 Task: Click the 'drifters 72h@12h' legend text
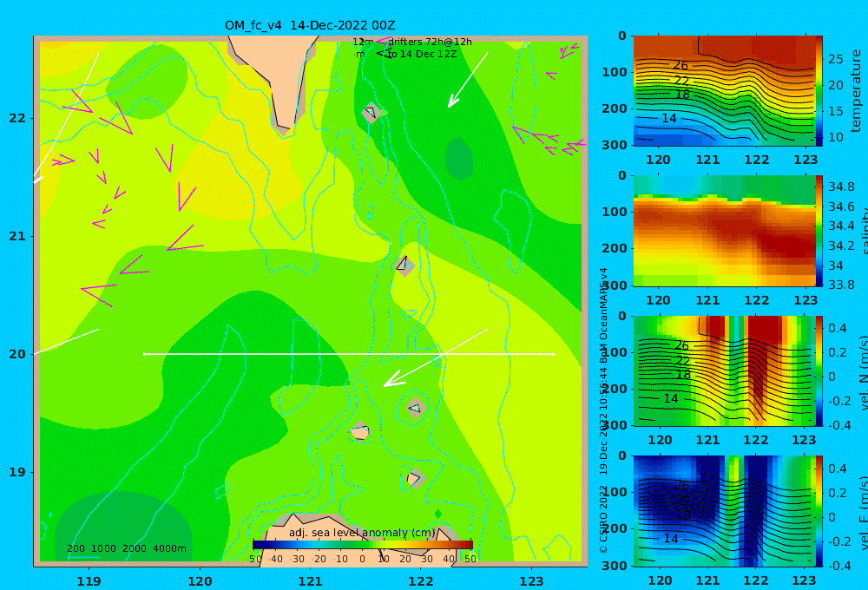click(x=430, y=42)
